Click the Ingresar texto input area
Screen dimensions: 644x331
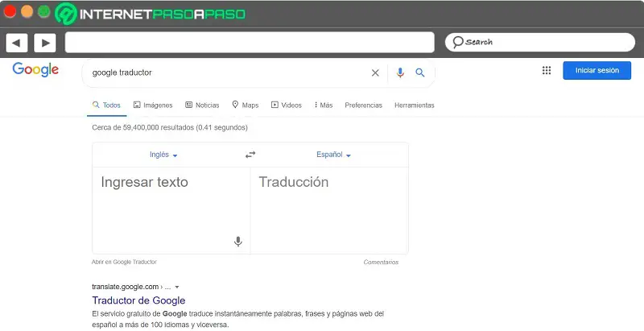(x=171, y=210)
